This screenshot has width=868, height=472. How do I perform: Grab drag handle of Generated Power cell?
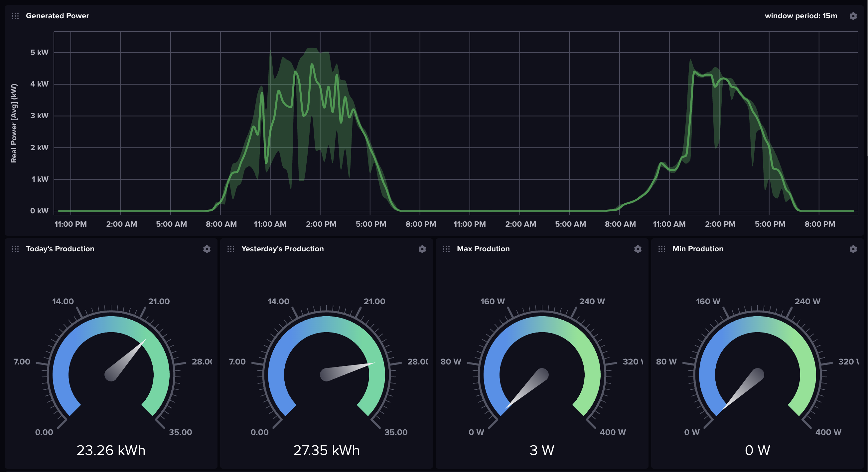[15, 16]
